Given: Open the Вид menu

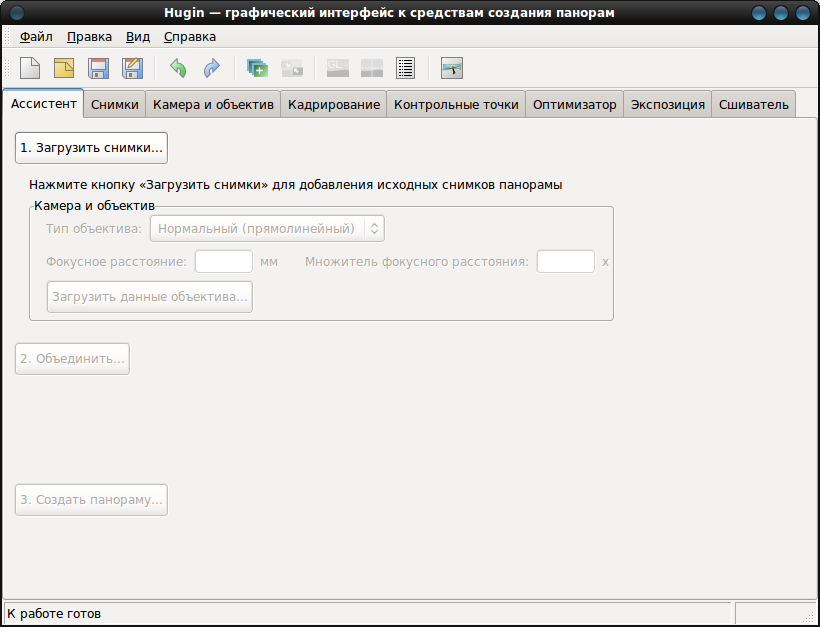Looking at the screenshot, I should (x=138, y=37).
